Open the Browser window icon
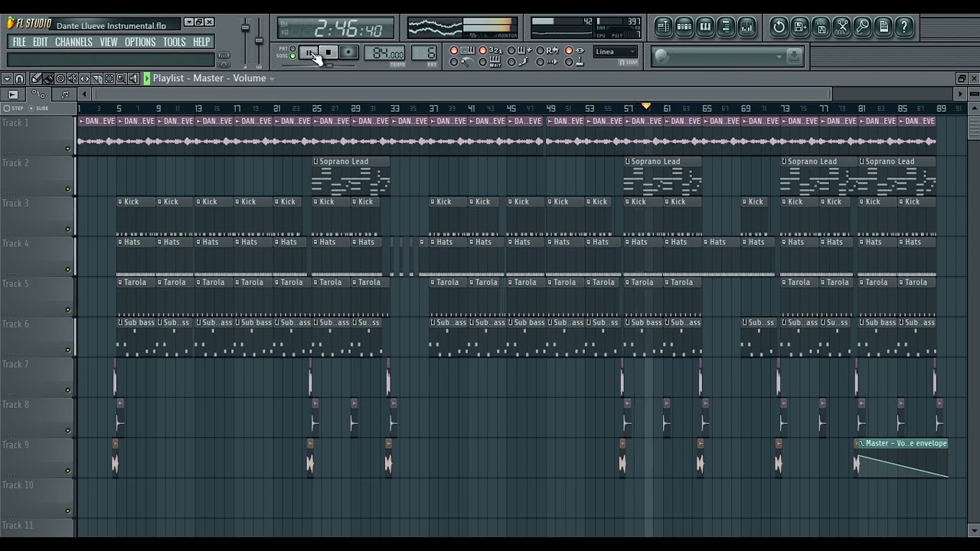The width and height of the screenshot is (980, 551). [x=726, y=27]
